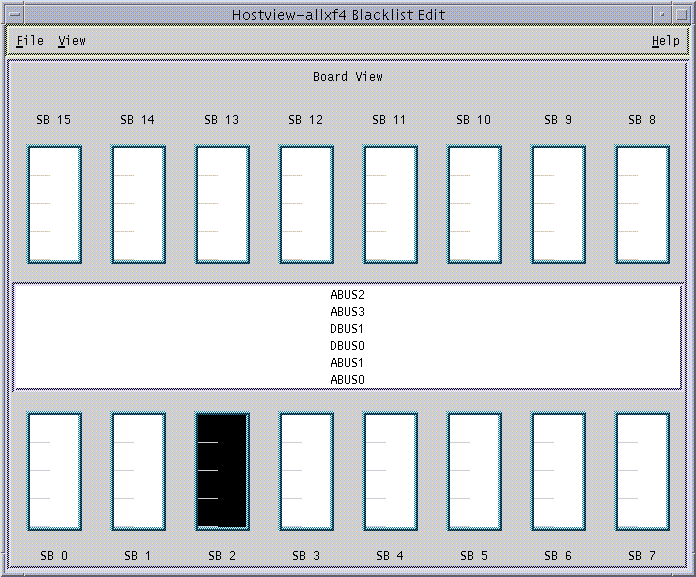Select system board SB 7
Viewport: 696px width, 577px height.
tap(642, 471)
